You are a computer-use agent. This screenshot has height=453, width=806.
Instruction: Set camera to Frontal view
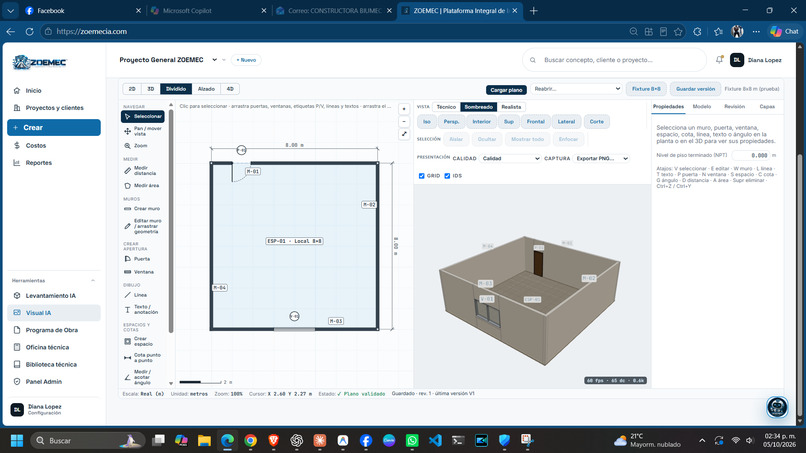pos(536,122)
